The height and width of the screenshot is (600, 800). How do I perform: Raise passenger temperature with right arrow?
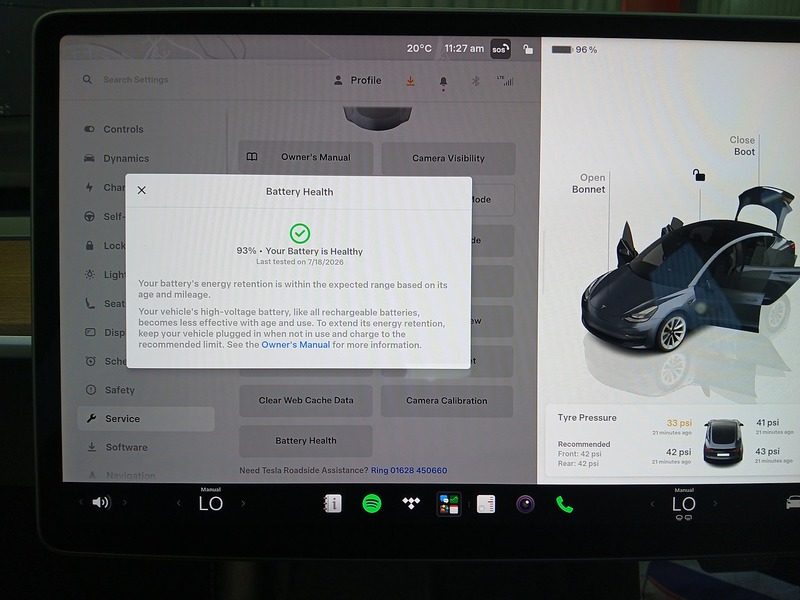pos(715,505)
